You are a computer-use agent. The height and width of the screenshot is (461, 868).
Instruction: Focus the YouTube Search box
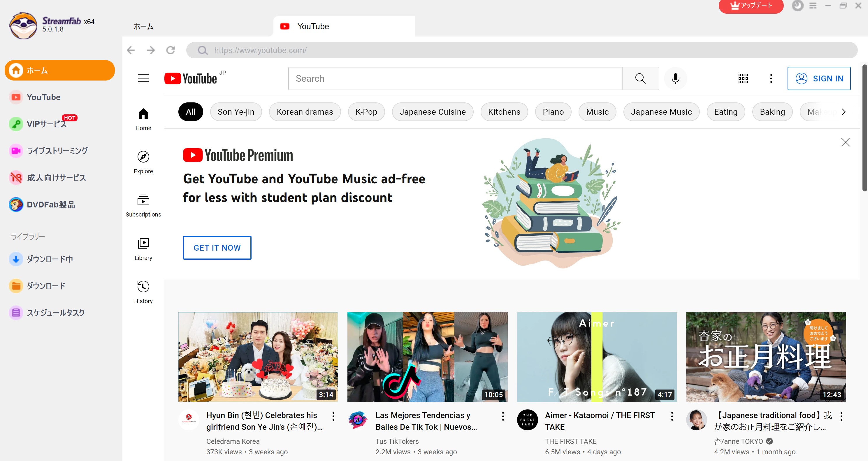pyautogui.click(x=455, y=78)
